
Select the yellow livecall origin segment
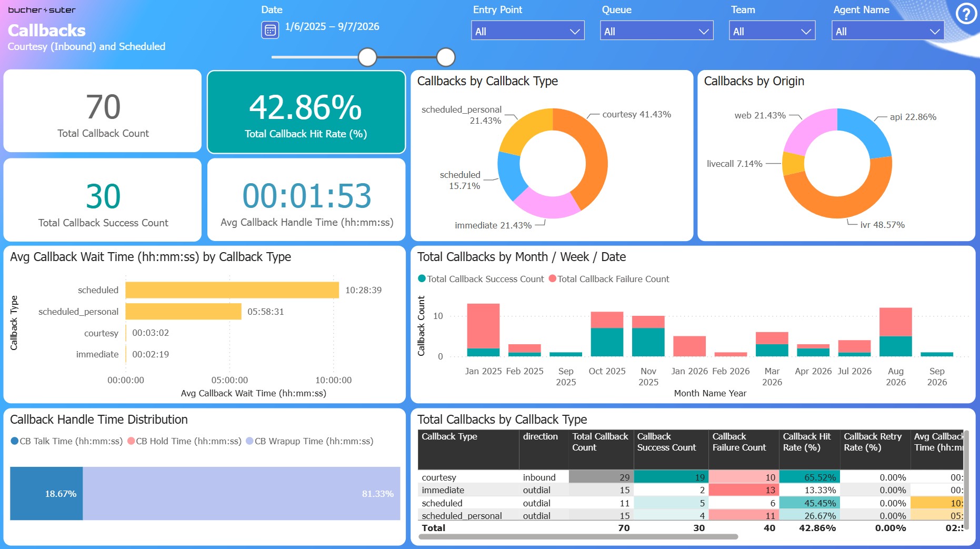point(793,164)
